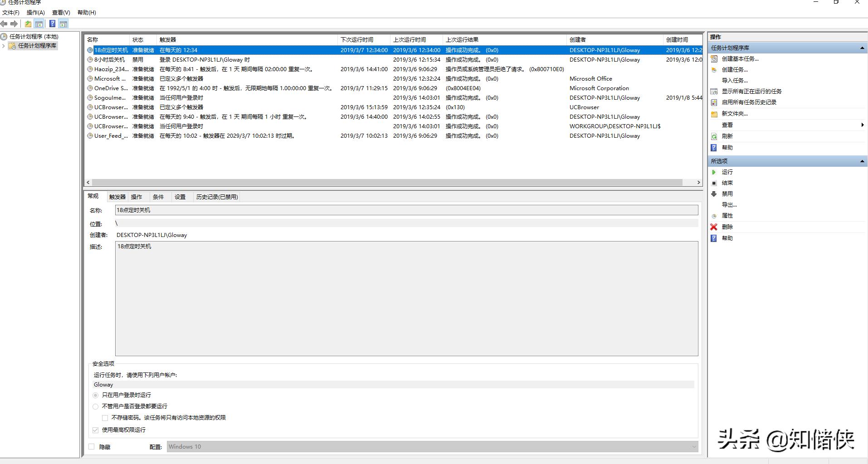Select 'Run only when user logged on' (只在用户登录时运行) radio
This screenshot has height=464, width=868.
95,395
